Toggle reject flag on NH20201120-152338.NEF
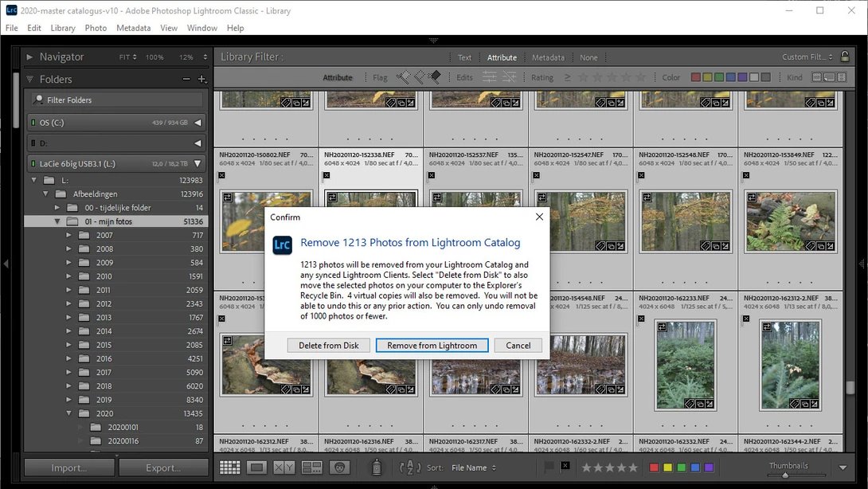The height and width of the screenshot is (489, 868). (326, 175)
